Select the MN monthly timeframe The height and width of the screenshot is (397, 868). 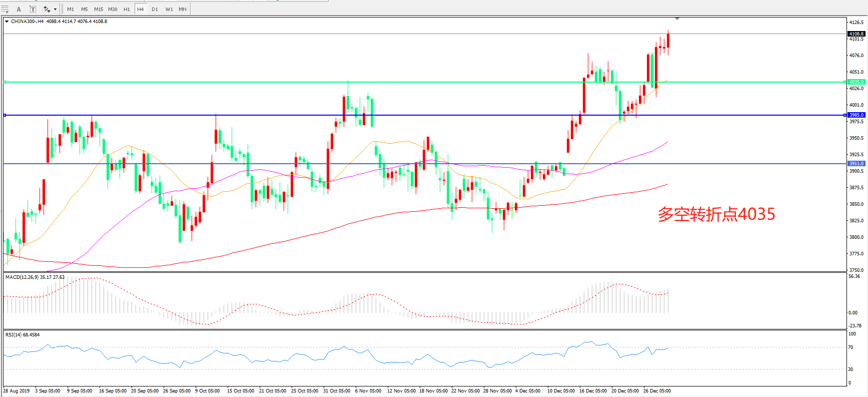click(x=183, y=9)
